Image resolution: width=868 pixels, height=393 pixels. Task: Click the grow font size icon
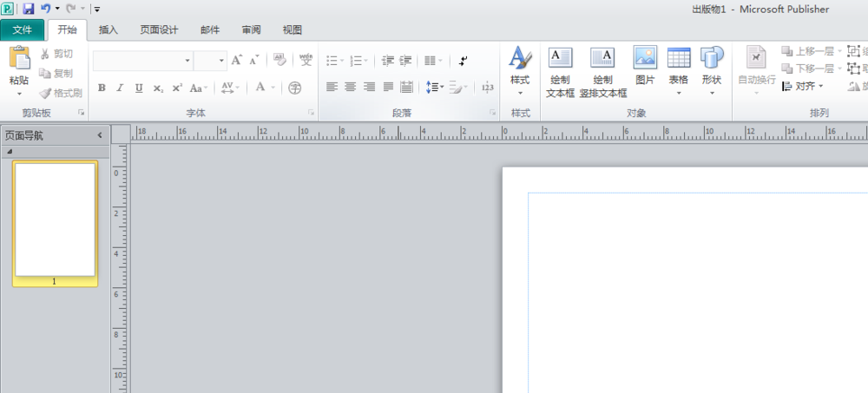point(236,61)
